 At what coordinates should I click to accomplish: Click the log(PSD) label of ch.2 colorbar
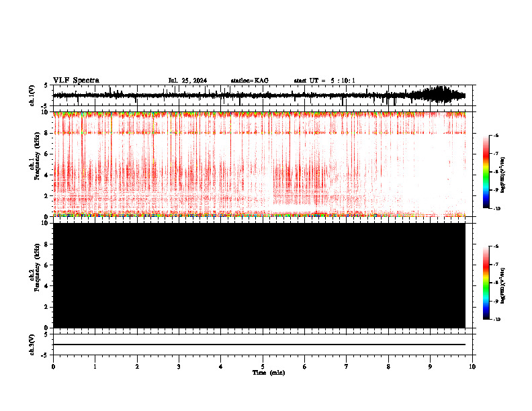click(503, 286)
